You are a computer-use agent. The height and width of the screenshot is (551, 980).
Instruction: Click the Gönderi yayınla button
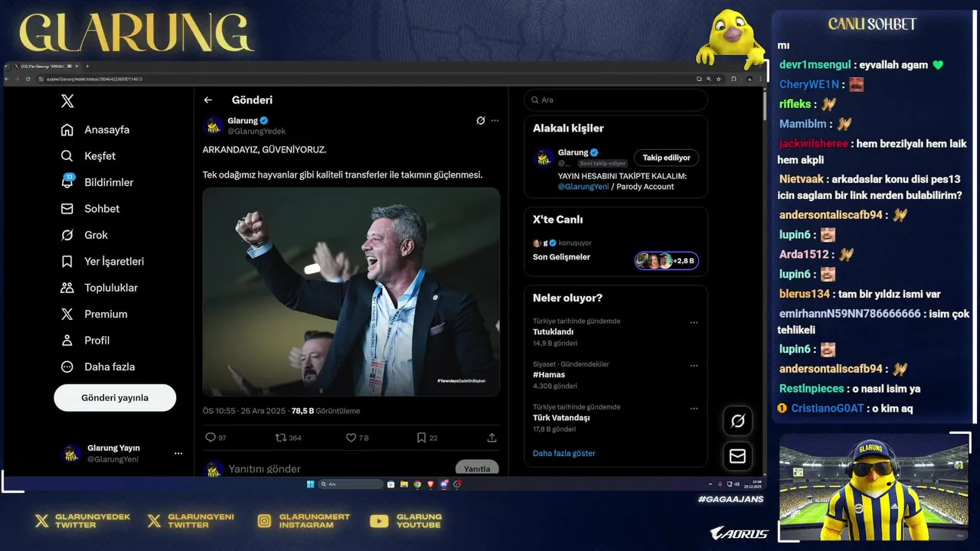115,398
